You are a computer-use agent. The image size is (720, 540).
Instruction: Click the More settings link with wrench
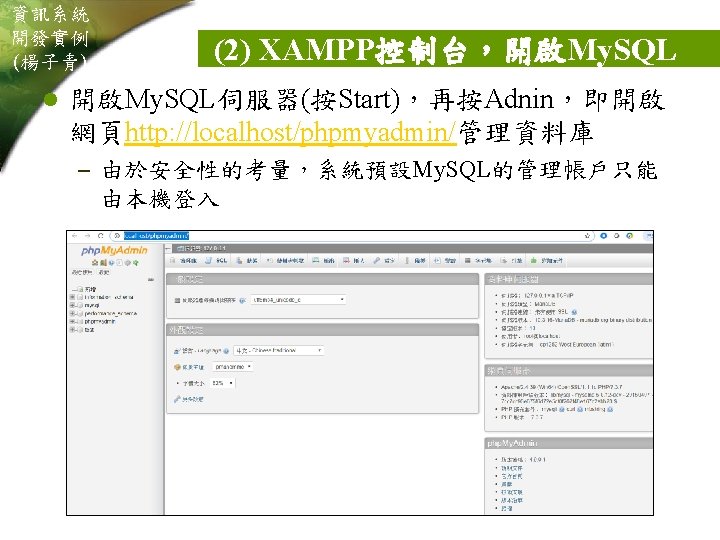189,399
